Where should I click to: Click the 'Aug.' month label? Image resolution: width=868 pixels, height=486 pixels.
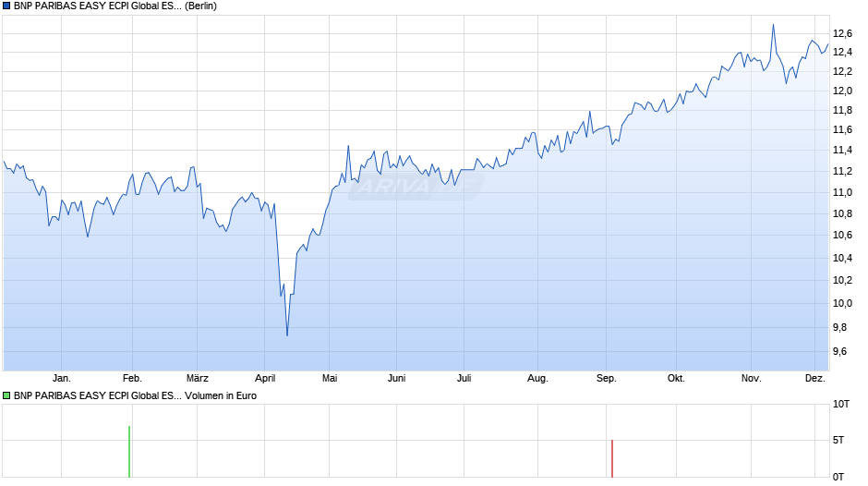point(537,379)
